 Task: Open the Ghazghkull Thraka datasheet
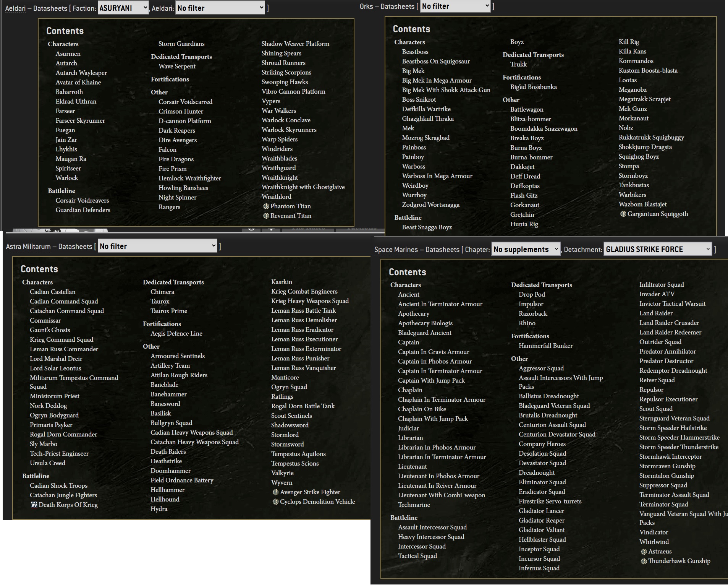click(428, 118)
